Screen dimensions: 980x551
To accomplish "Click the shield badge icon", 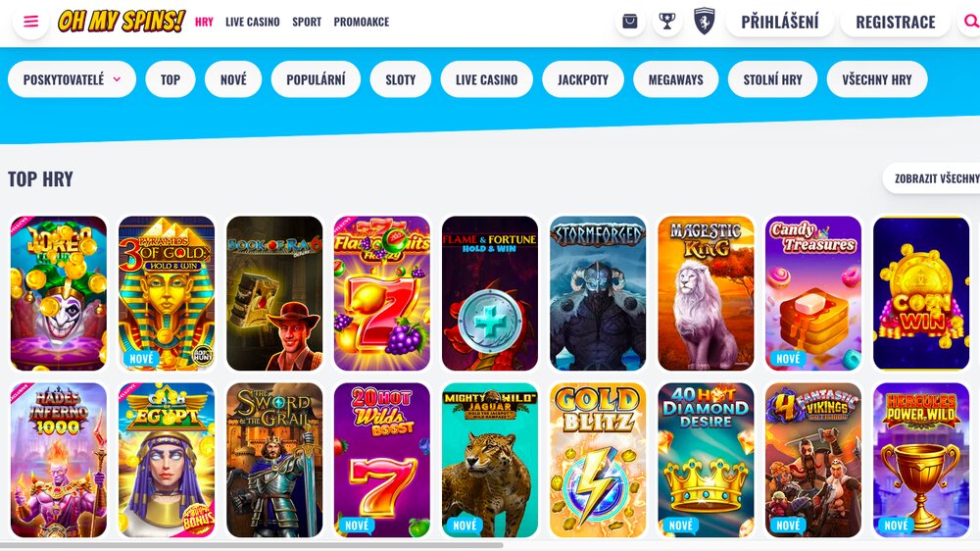I will click(x=705, y=22).
